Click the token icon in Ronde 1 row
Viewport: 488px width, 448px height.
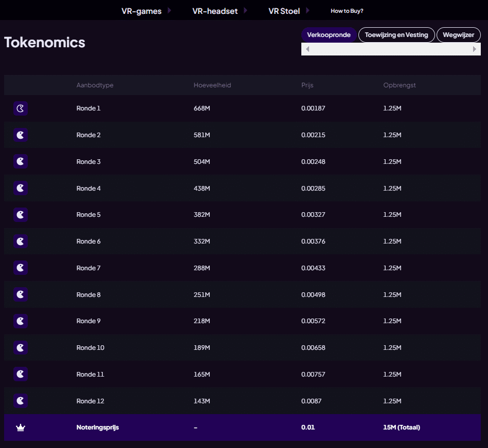(x=20, y=108)
